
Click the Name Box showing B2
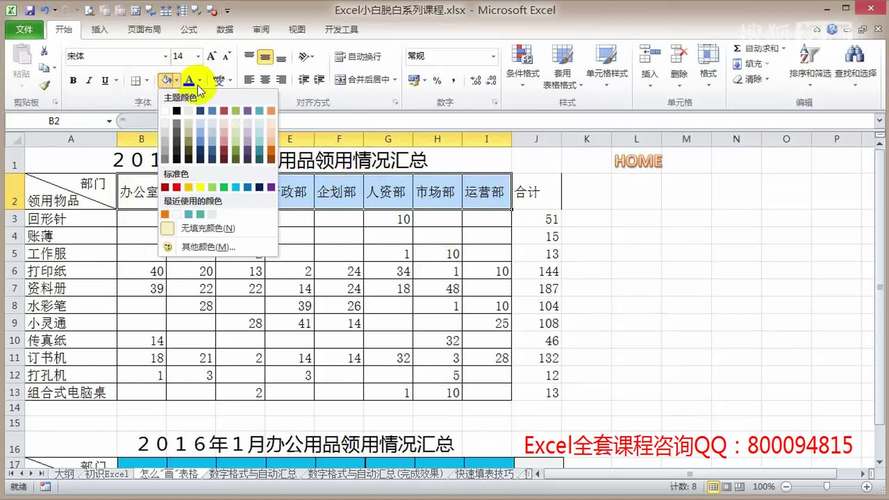pyautogui.click(x=55, y=121)
